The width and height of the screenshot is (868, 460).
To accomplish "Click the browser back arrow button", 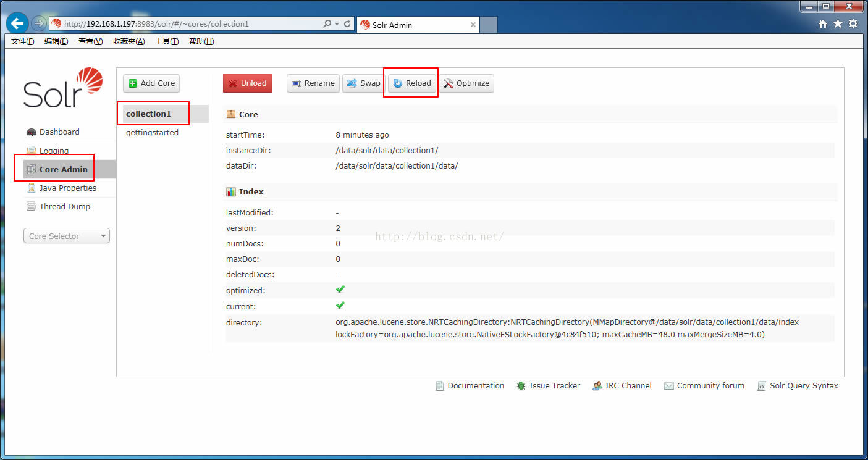I will pyautogui.click(x=17, y=23).
